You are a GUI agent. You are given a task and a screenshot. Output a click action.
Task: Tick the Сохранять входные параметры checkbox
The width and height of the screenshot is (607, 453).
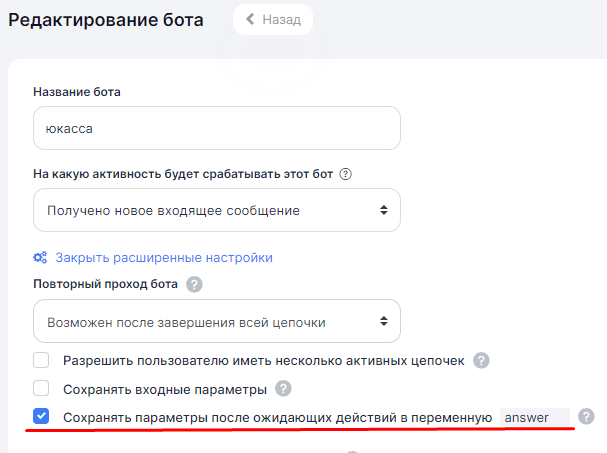click(x=42, y=388)
